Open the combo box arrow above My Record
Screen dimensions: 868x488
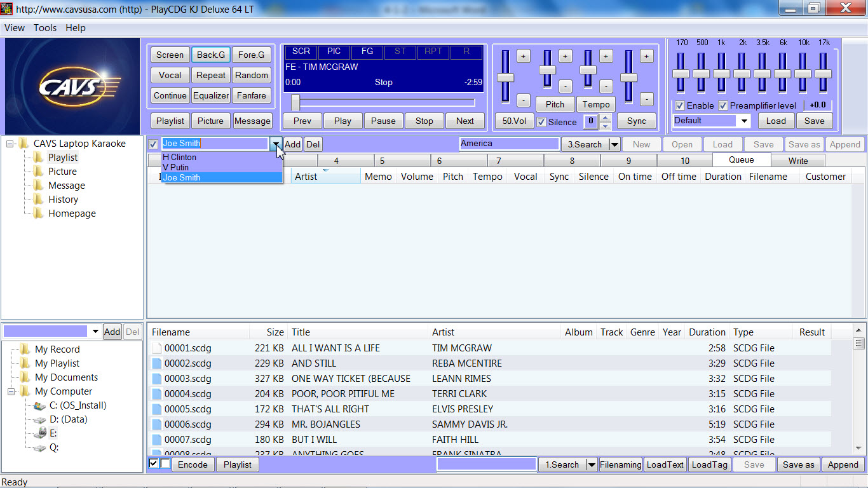[x=95, y=332]
